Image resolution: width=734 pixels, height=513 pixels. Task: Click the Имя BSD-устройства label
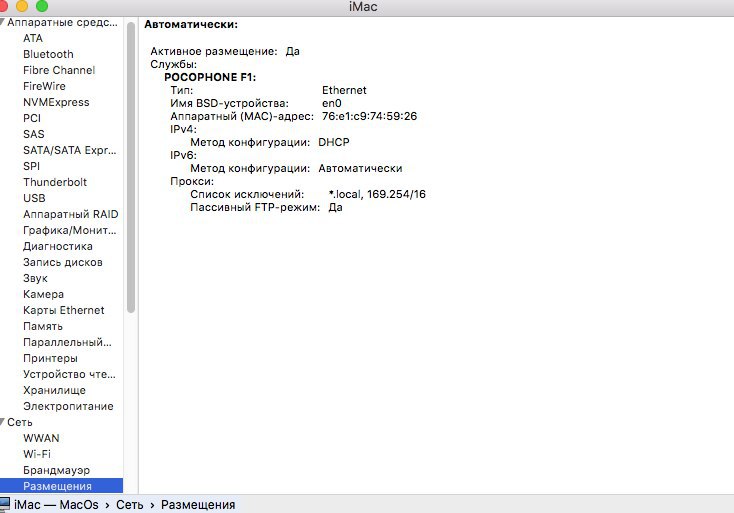point(229,103)
